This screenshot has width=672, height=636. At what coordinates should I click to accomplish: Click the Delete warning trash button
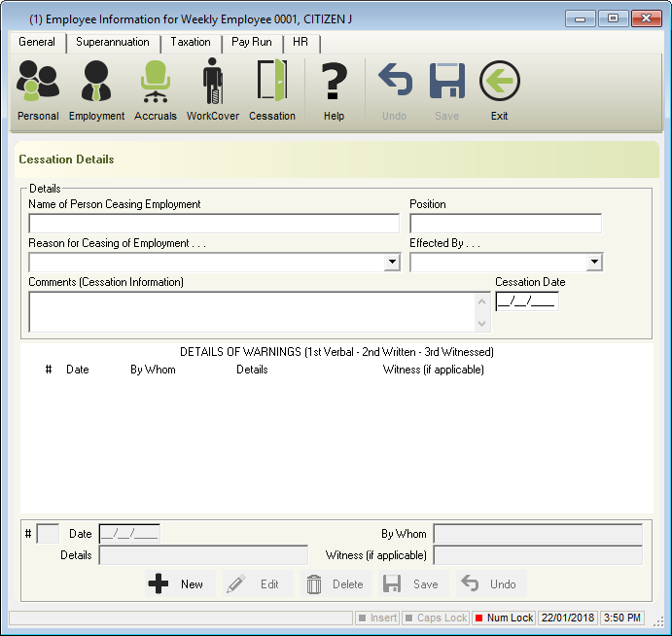336,583
